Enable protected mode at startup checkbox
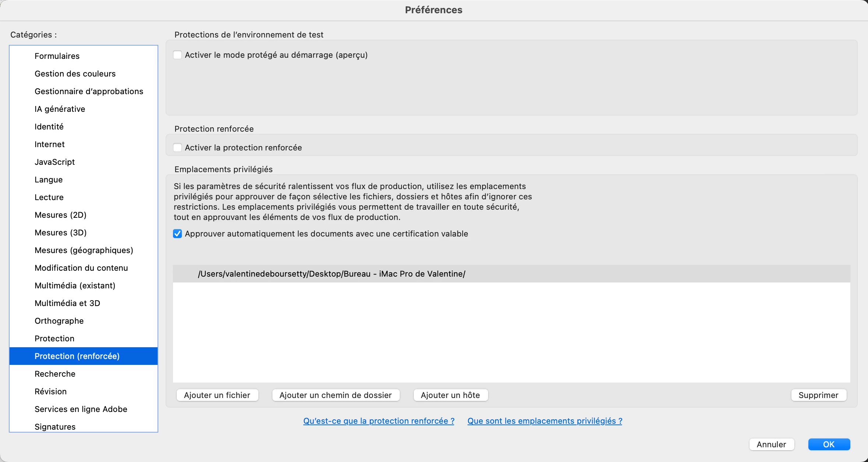Image resolution: width=868 pixels, height=462 pixels. click(177, 55)
